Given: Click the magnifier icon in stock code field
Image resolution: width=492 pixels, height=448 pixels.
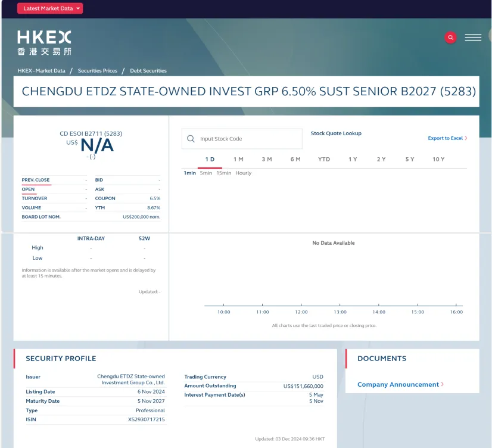Looking at the screenshot, I should 191,139.
